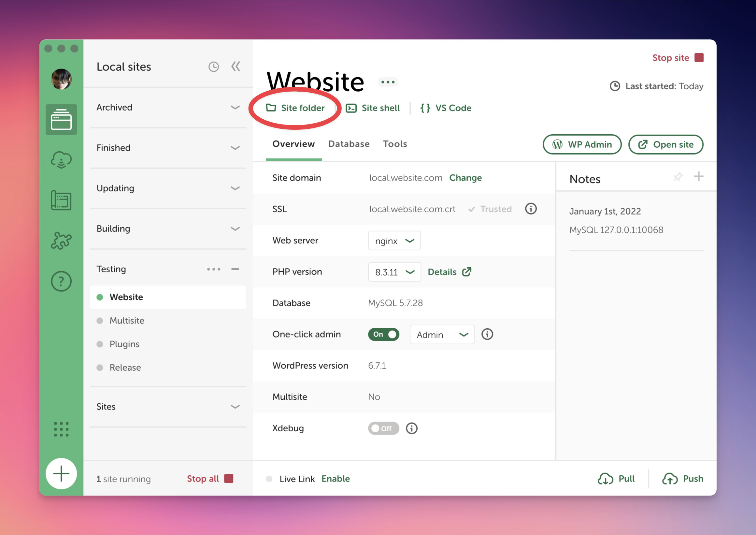Image resolution: width=756 pixels, height=535 pixels.
Task: Switch to the Overview tab
Action: click(293, 144)
